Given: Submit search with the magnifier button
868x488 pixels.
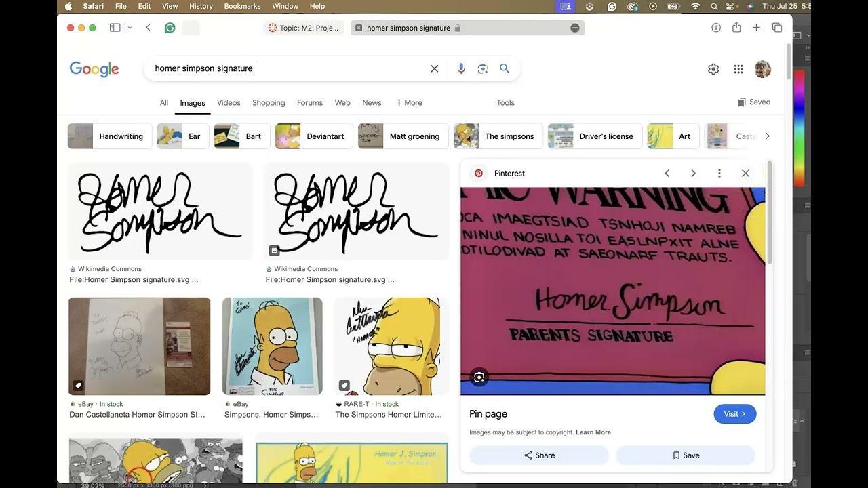Looking at the screenshot, I should 505,68.
